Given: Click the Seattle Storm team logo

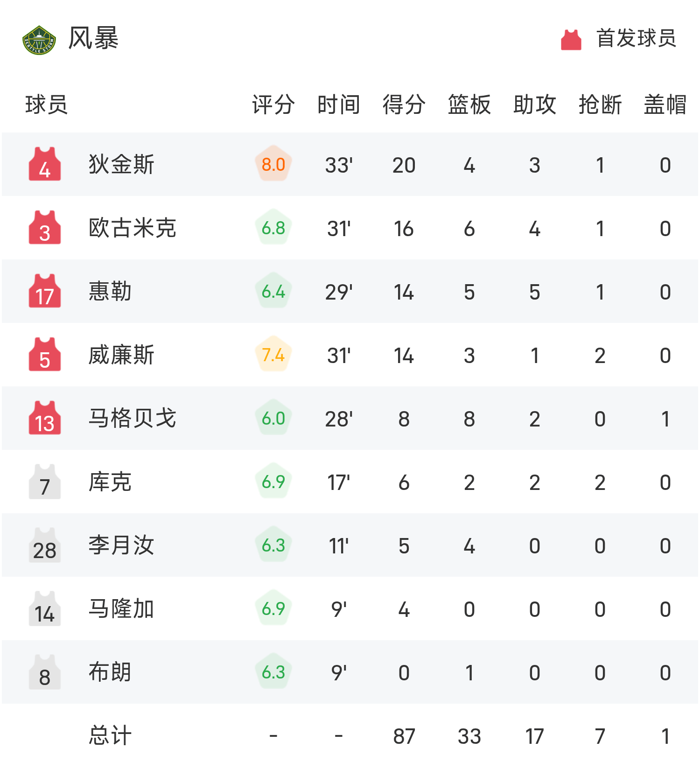Looking at the screenshot, I should tap(39, 40).
